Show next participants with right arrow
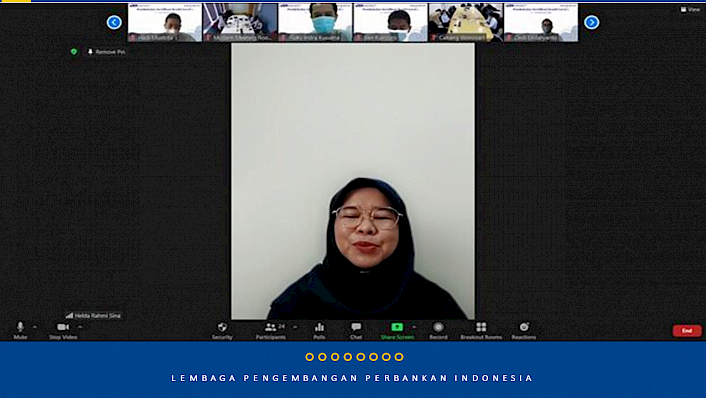The width and height of the screenshot is (706, 398). [x=592, y=22]
